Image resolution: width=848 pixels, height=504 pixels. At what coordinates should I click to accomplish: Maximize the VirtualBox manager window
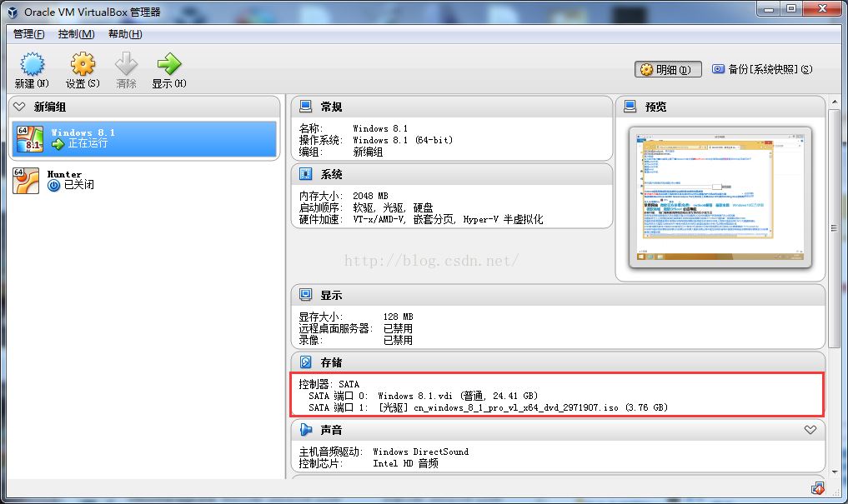pyautogui.click(x=791, y=9)
